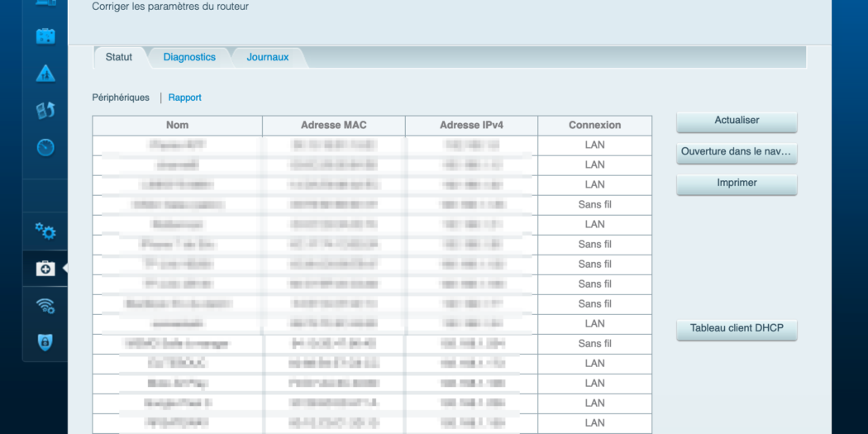The image size is (868, 434).
Task: Switch to the Statut tab
Action: click(x=119, y=57)
